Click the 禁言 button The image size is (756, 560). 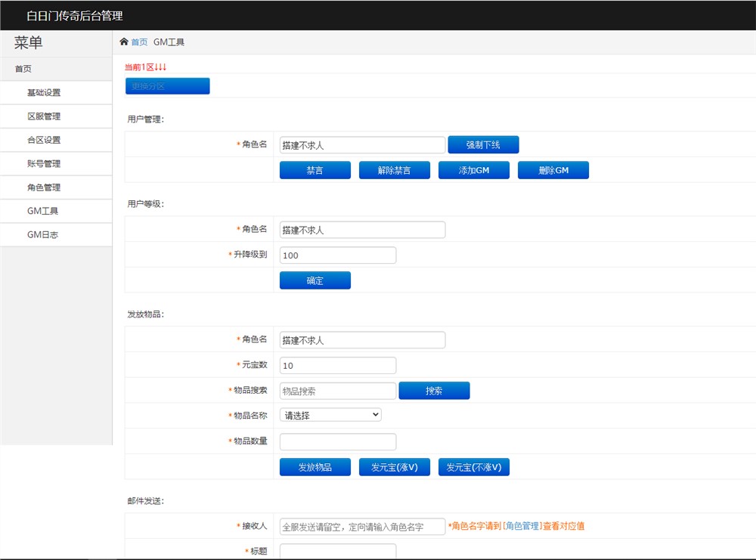point(314,171)
